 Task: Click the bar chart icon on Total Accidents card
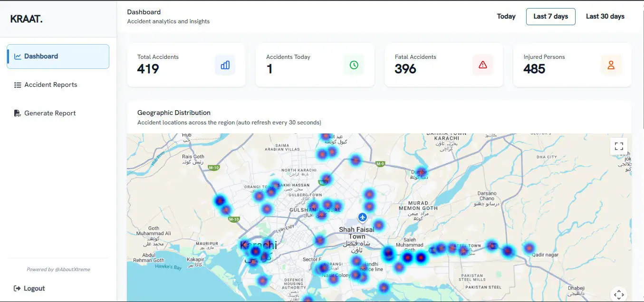224,65
